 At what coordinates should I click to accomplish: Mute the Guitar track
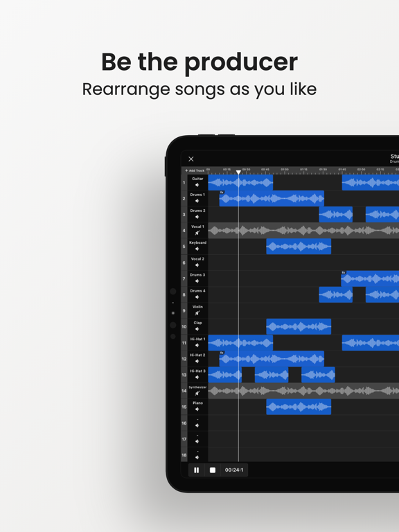point(197,185)
